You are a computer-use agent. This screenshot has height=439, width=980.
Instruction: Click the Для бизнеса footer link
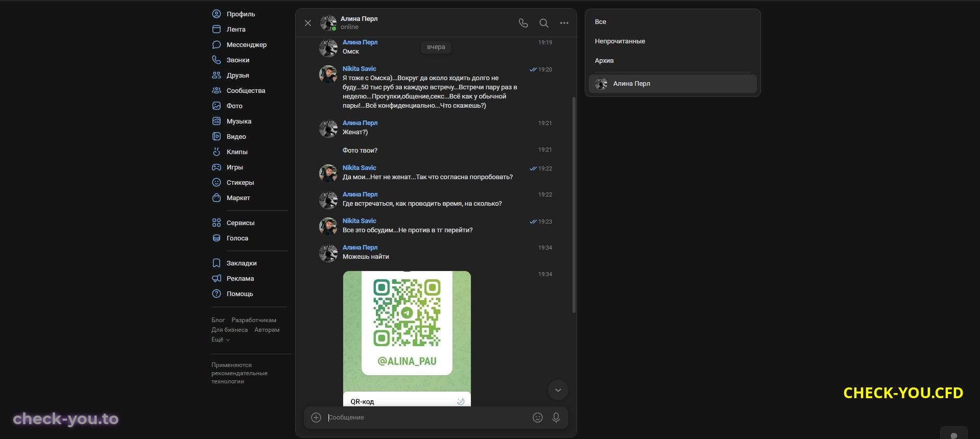pos(229,330)
